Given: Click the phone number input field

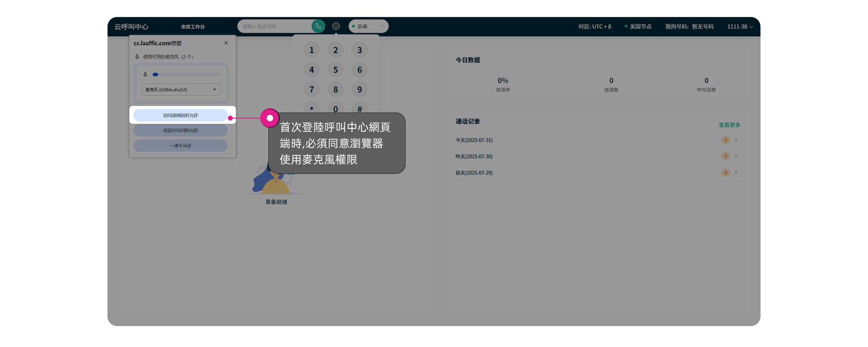Looking at the screenshot, I should (275, 26).
